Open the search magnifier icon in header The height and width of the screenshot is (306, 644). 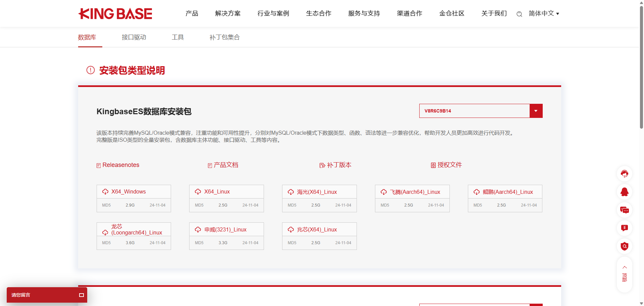(x=519, y=14)
